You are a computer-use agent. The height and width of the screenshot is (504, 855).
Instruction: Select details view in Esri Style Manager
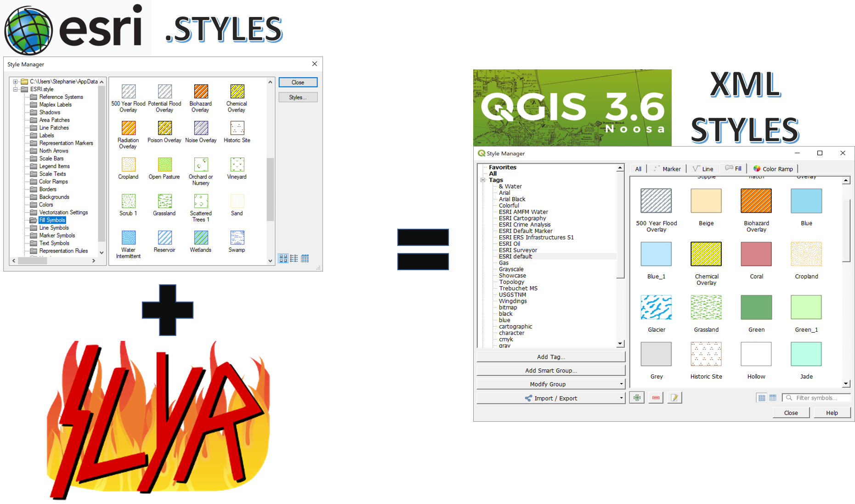point(305,259)
